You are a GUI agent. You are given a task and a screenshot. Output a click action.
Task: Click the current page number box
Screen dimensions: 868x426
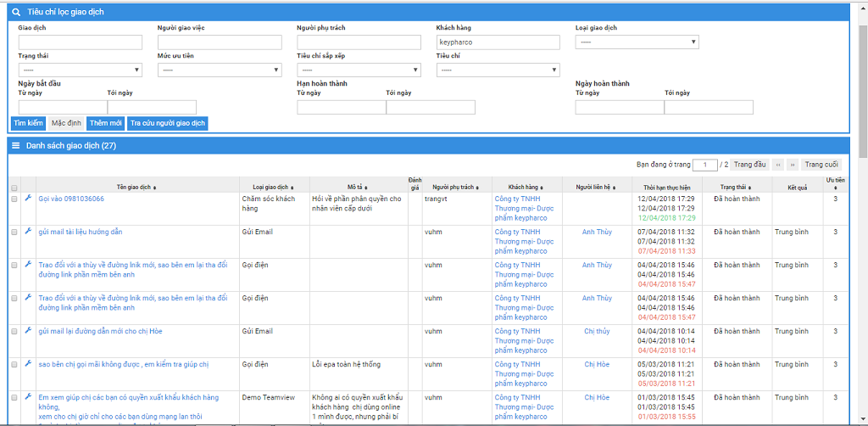click(x=705, y=165)
